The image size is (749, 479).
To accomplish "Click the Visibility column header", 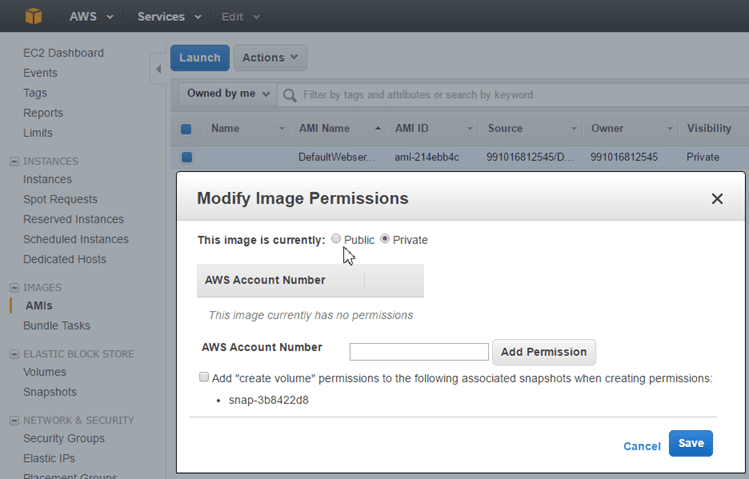I will pos(709,128).
